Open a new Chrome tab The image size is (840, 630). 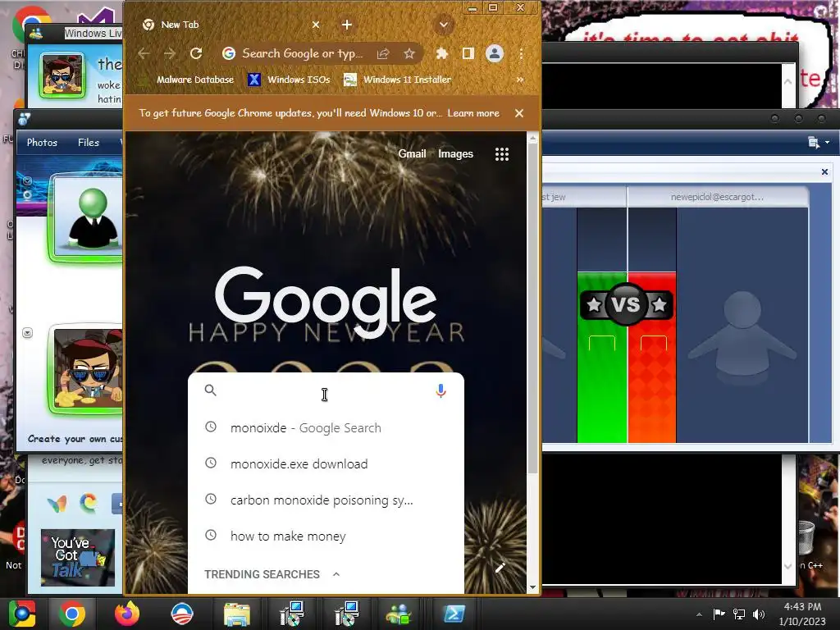[x=347, y=25]
